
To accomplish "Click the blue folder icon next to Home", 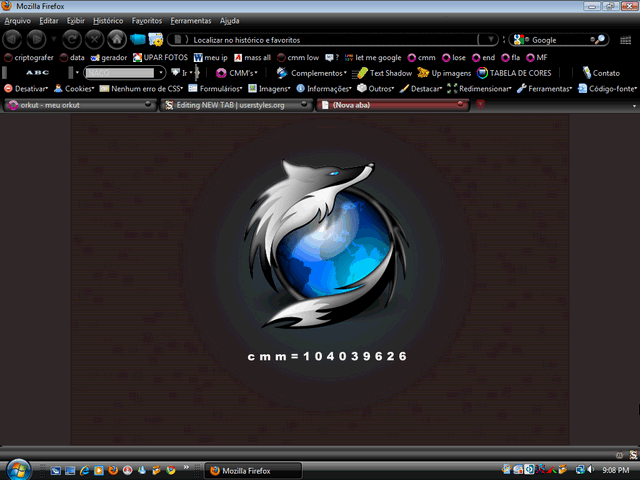I will point(138,40).
